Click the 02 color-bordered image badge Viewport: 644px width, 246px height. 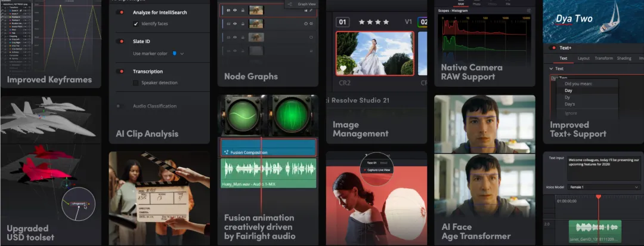[423, 22]
